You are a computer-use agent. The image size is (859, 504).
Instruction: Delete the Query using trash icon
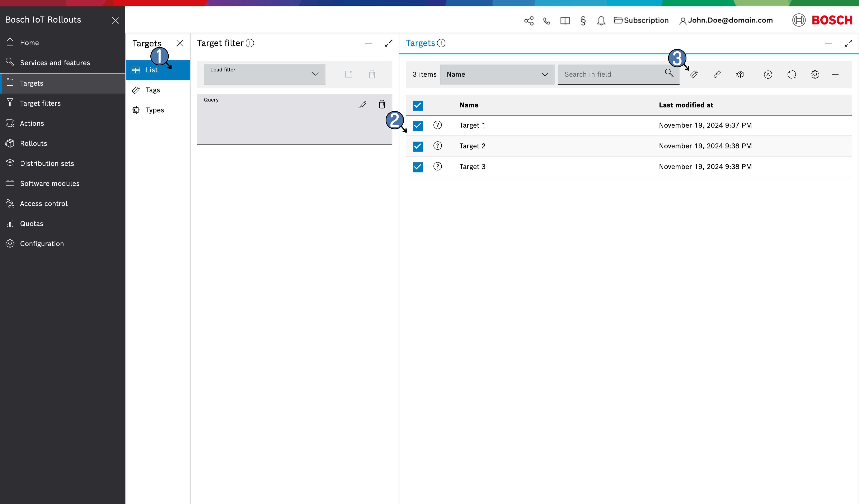click(382, 104)
